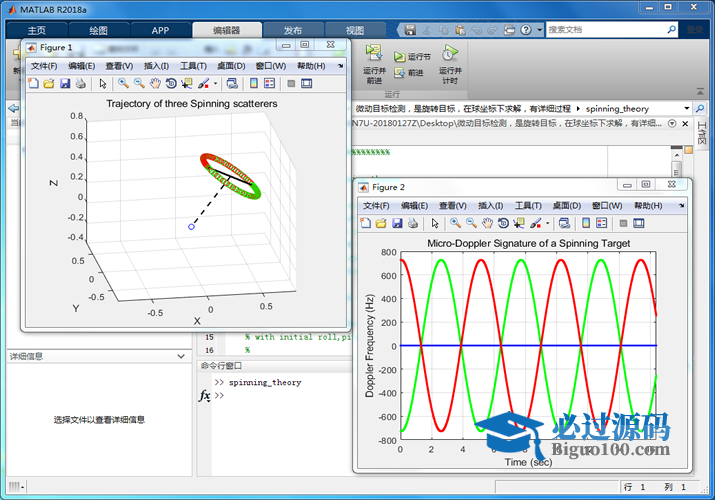This screenshot has height=500, width=715.
Task: Open brush color dropdown arrow in Figure 2
Action: [548, 223]
